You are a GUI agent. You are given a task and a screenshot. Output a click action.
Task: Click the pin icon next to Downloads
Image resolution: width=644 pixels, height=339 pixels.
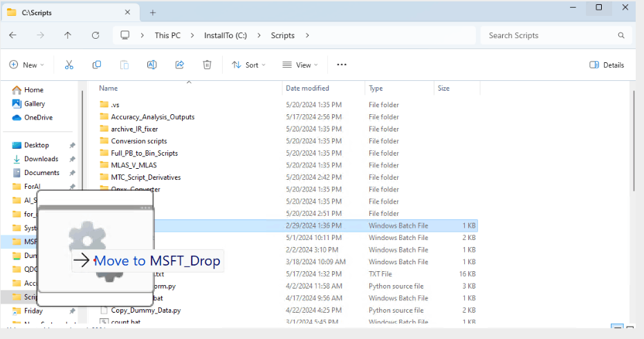[x=72, y=159]
